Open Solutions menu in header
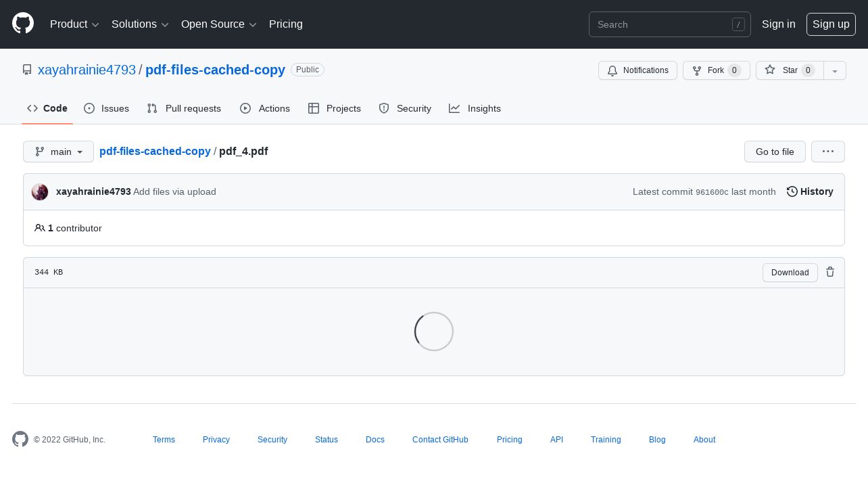This screenshot has width=868, height=481. 140,24
